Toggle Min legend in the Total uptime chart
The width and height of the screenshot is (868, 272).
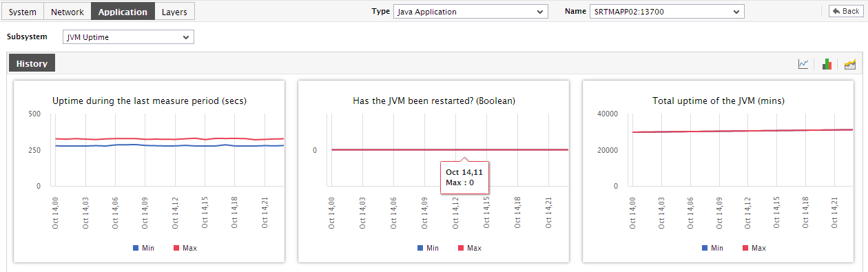tap(712, 248)
